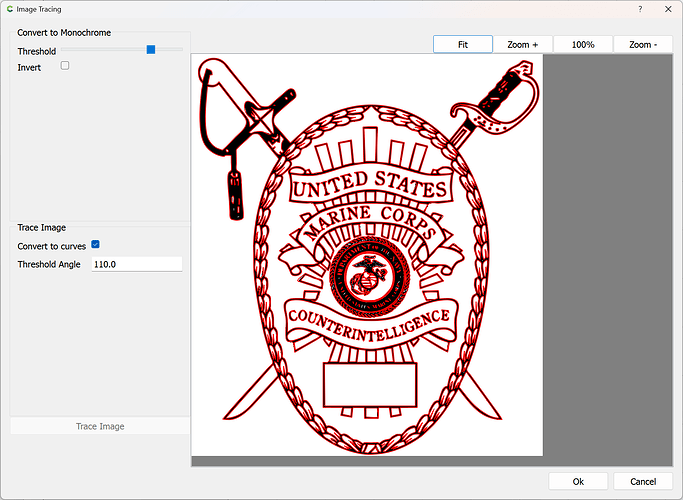
Task: Click the Trace Image button
Action: (x=100, y=426)
